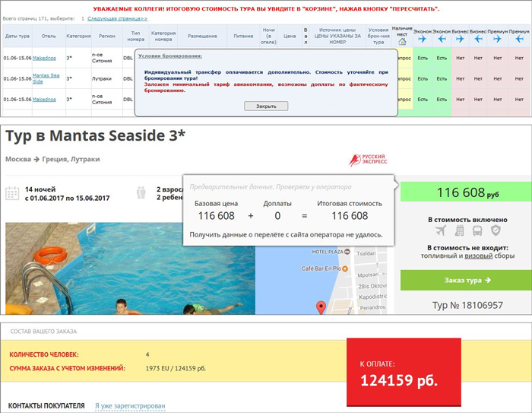Click the Итоговая стоимость 116 608 value
This screenshot has height=413, width=532.
(x=350, y=216)
